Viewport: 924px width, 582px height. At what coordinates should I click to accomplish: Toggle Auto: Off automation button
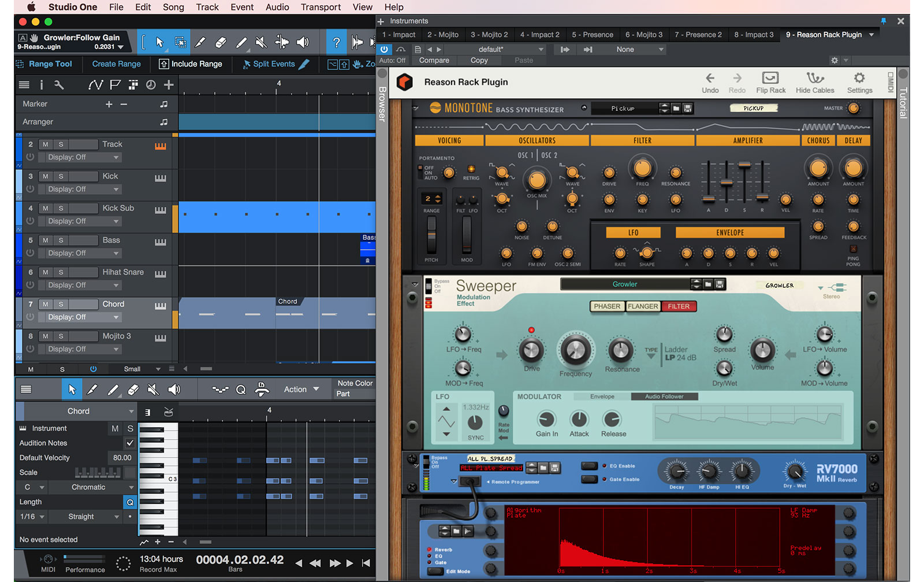[x=393, y=61]
